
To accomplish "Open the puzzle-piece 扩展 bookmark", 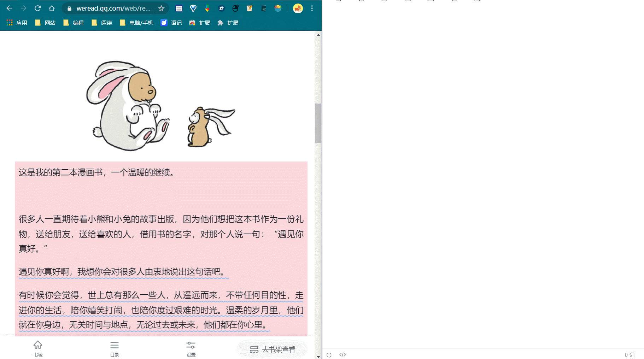I will [x=228, y=23].
